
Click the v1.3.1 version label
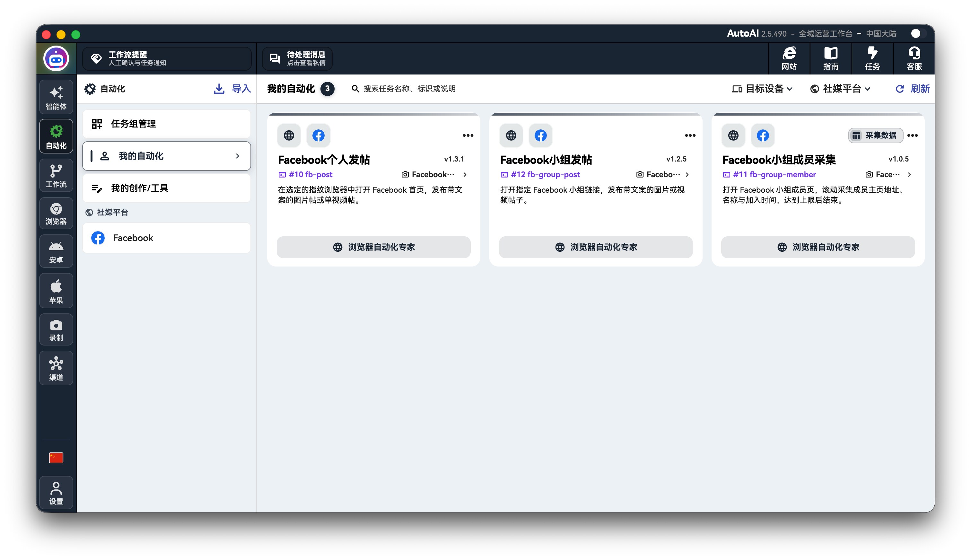pos(454,159)
